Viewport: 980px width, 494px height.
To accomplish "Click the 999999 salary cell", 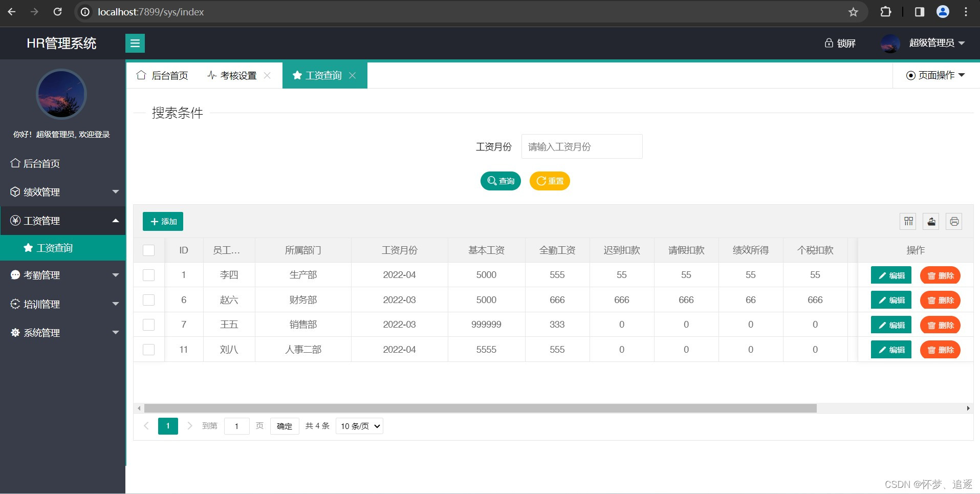I will [x=486, y=325].
